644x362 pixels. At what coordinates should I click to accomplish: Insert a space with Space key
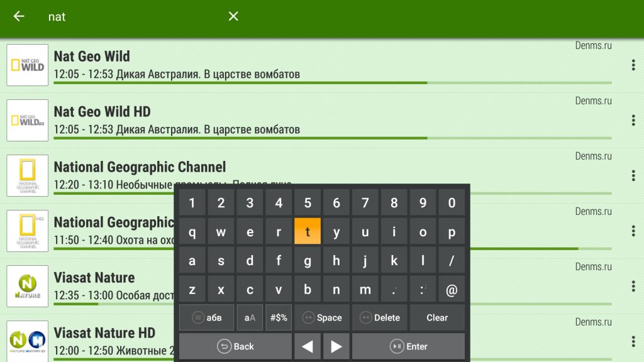tap(322, 317)
